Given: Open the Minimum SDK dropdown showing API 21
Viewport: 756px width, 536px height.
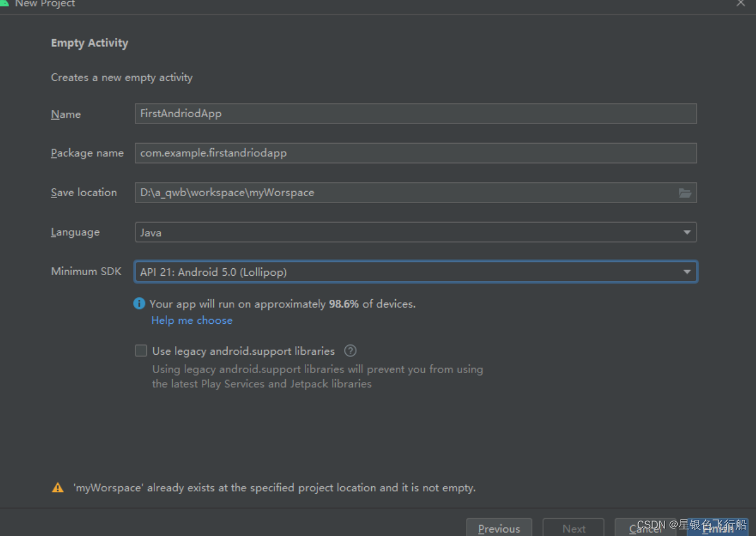Looking at the screenshot, I should click(416, 272).
